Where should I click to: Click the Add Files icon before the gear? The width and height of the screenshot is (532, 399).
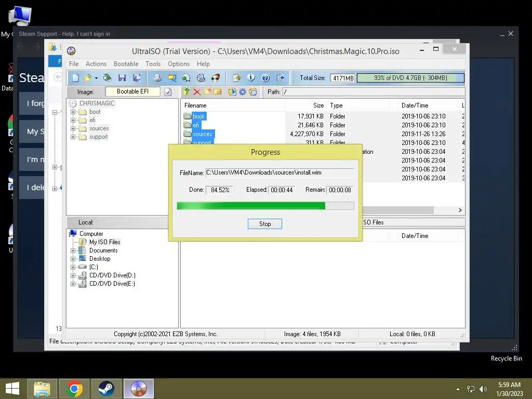tap(232, 91)
